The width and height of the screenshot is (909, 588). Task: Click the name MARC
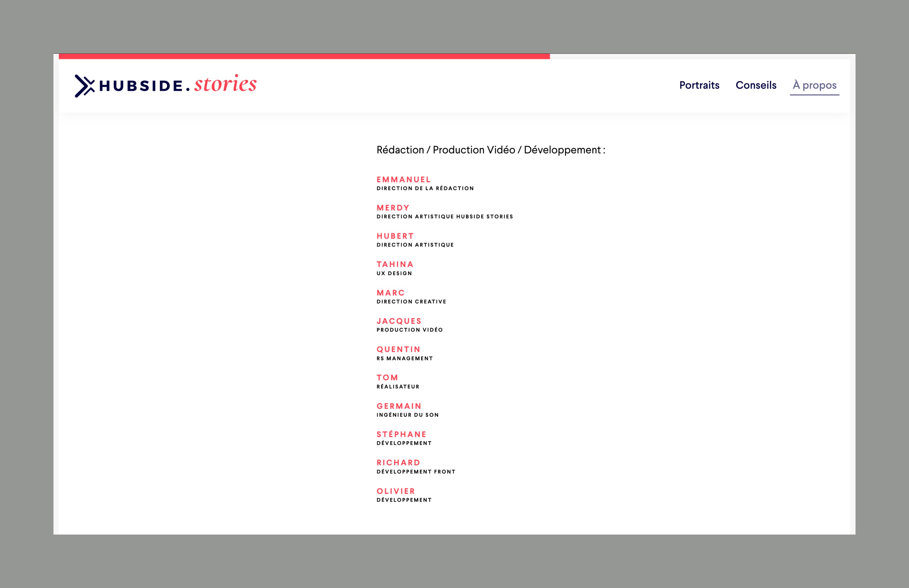(390, 293)
